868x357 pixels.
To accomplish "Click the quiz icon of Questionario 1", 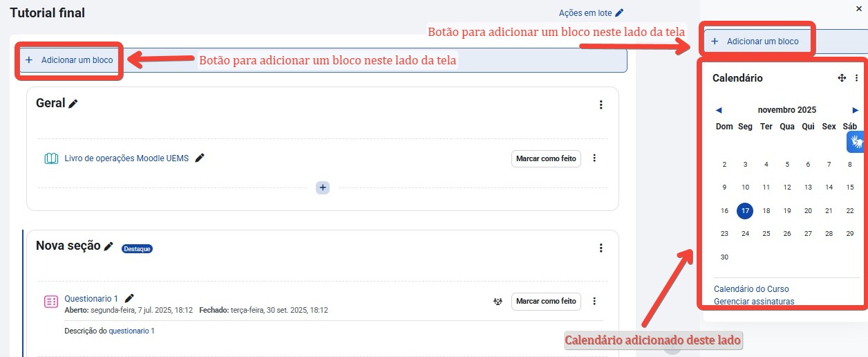I will coord(51,302).
